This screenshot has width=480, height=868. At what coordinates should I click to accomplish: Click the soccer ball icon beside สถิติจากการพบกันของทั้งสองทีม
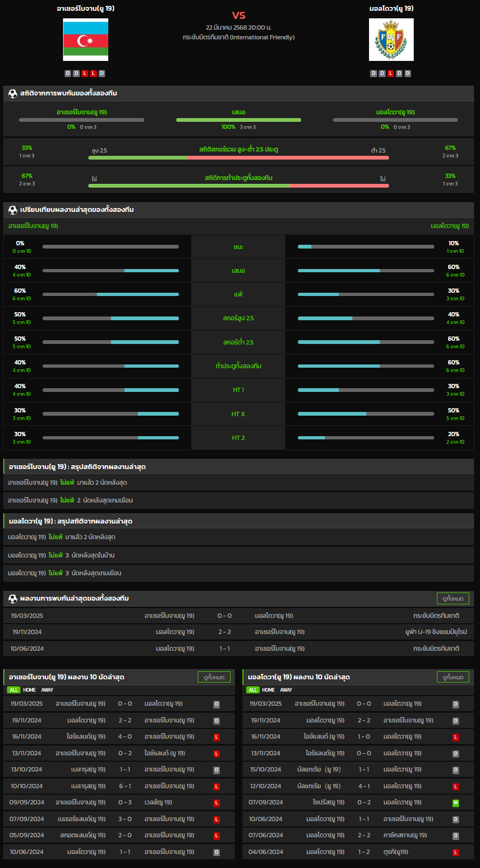tap(12, 93)
